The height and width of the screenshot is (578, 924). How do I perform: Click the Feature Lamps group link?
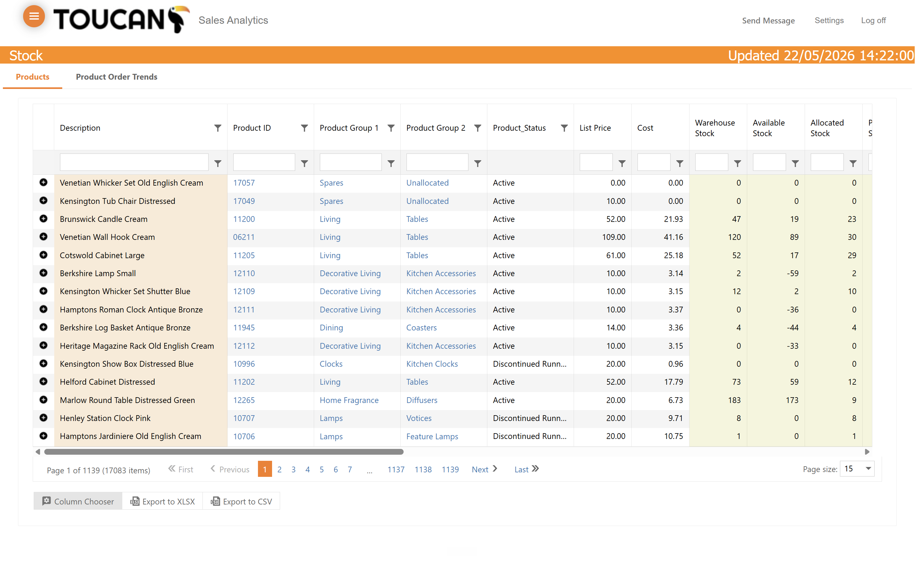coord(432,437)
